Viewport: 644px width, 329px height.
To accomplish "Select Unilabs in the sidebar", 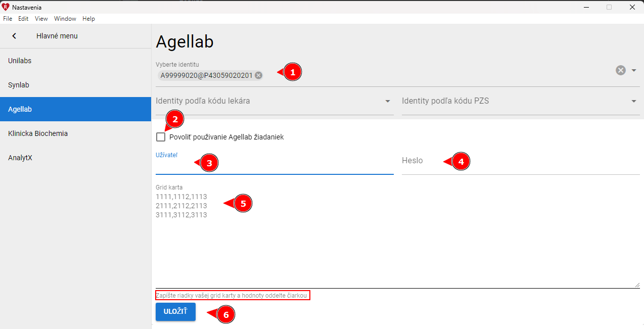I will [x=76, y=61].
